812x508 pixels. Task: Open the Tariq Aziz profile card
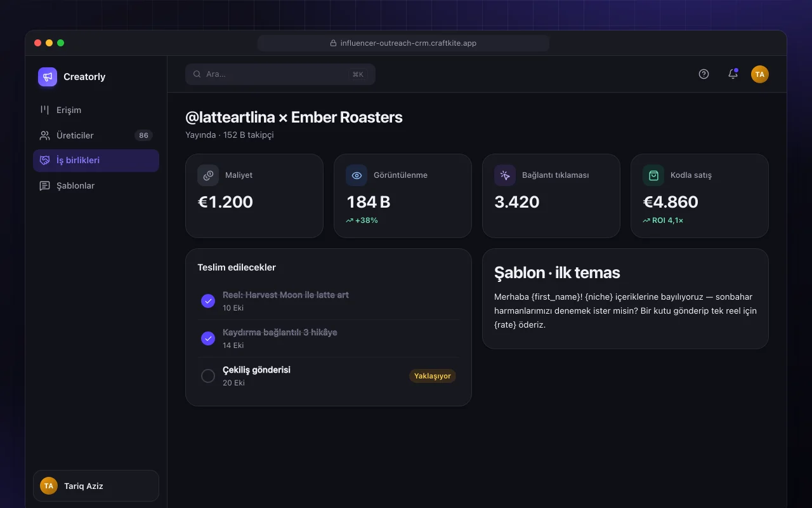coord(96,486)
